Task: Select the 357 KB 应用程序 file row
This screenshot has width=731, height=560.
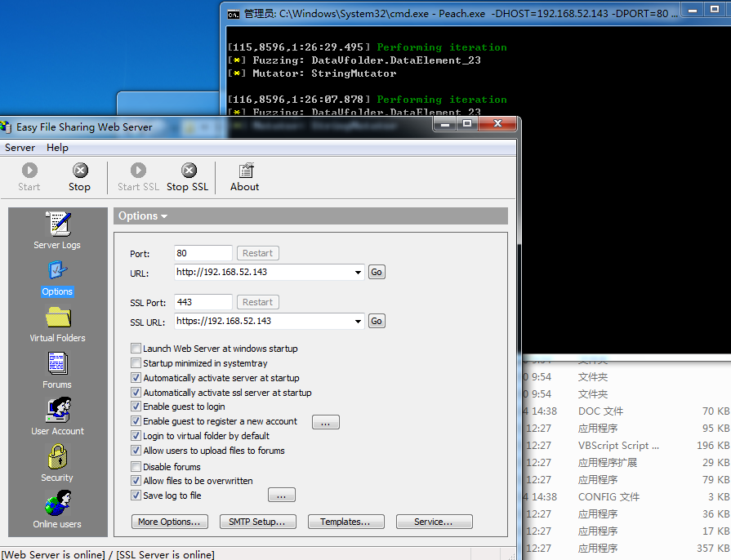Action: [626, 549]
